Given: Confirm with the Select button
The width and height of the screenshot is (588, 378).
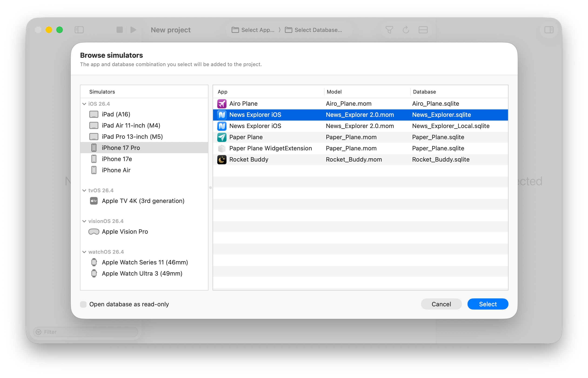Looking at the screenshot, I should pos(488,304).
